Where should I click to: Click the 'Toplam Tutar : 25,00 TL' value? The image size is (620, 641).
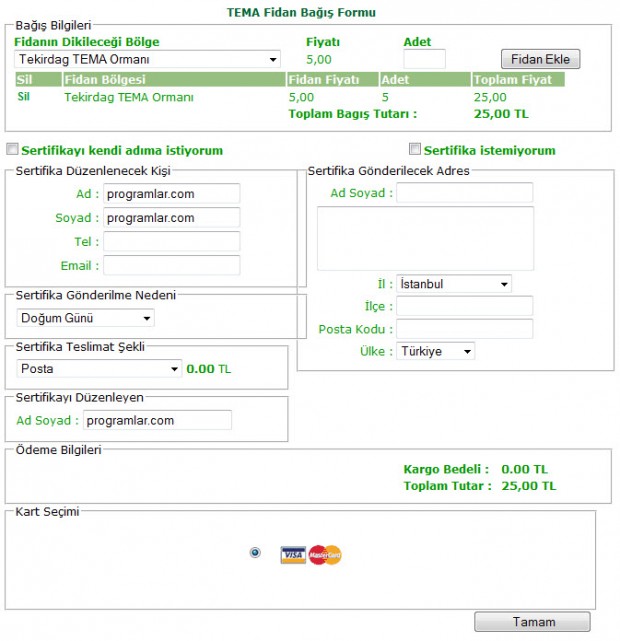click(529, 486)
